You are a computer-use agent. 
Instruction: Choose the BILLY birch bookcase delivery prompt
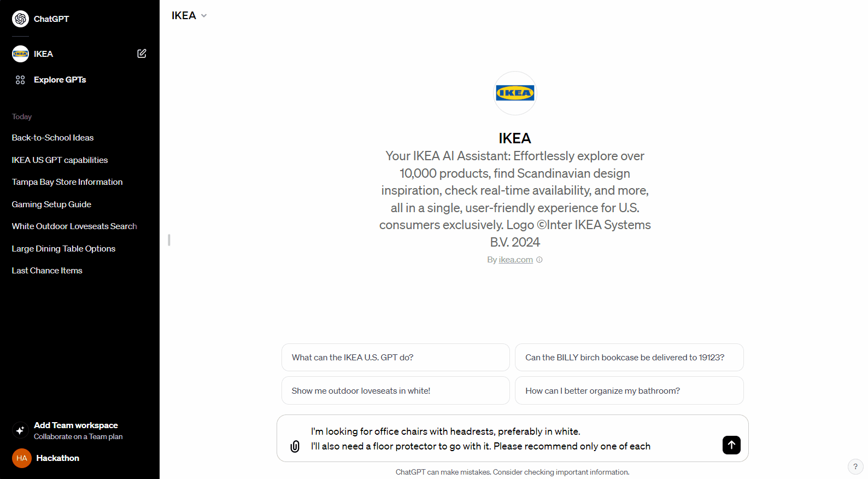[629, 358]
